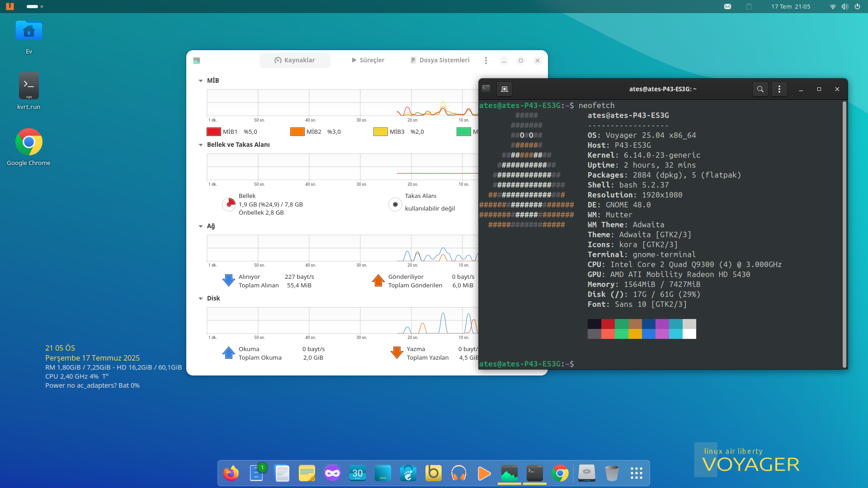
Task: Show the applications grid from the dock
Action: (637, 473)
